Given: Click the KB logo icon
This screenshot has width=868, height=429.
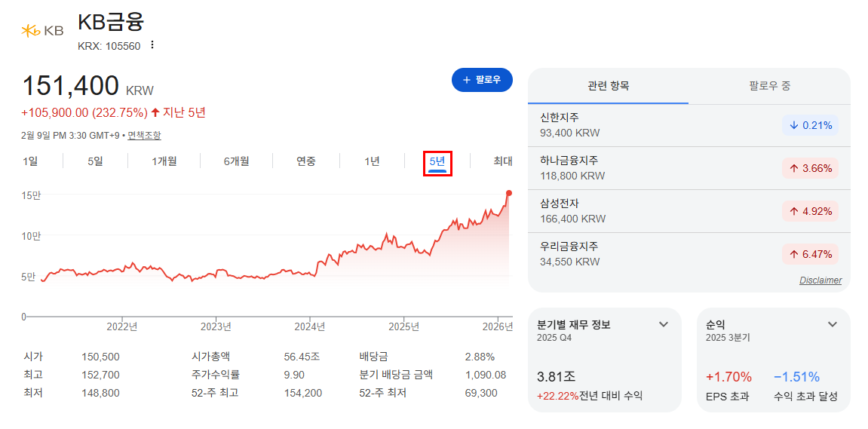Looking at the screenshot, I should [x=42, y=31].
